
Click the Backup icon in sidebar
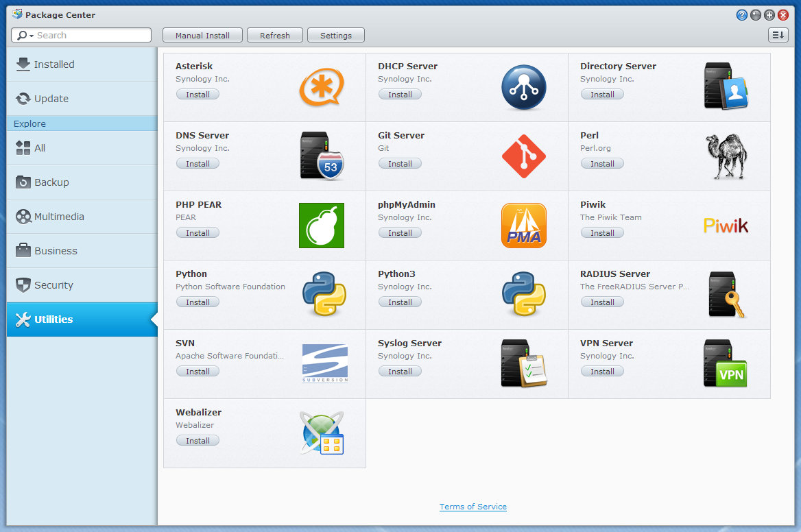click(x=23, y=182)
